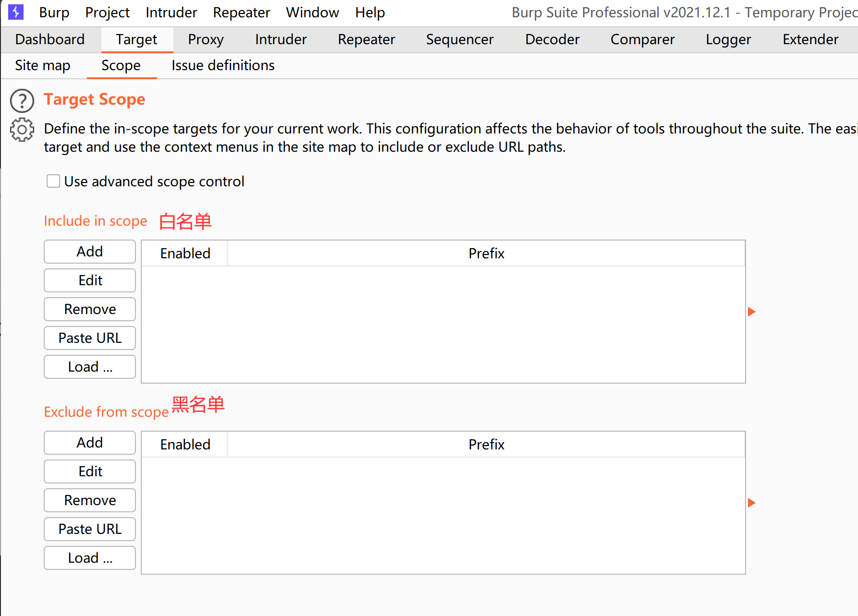
Task: Open the Extender tab
Action: 810,39
